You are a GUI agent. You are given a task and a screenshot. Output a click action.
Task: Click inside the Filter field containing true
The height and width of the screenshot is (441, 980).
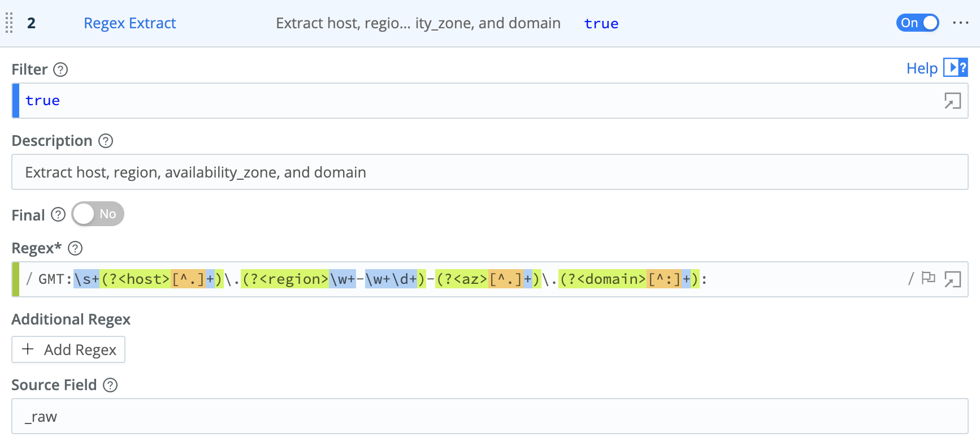pyautogui.click(x=452, y=101)
